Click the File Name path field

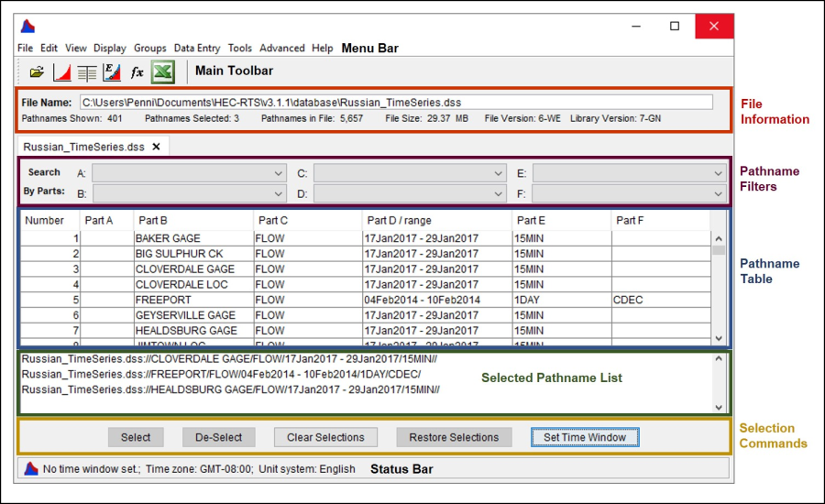[x=396, y=103]
